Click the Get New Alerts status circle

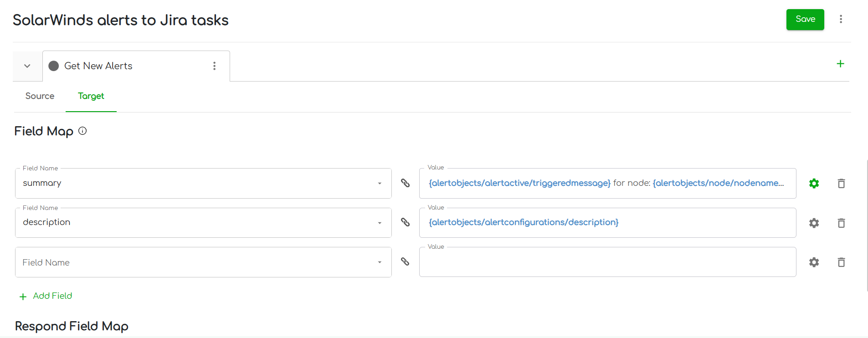[54, 66]
